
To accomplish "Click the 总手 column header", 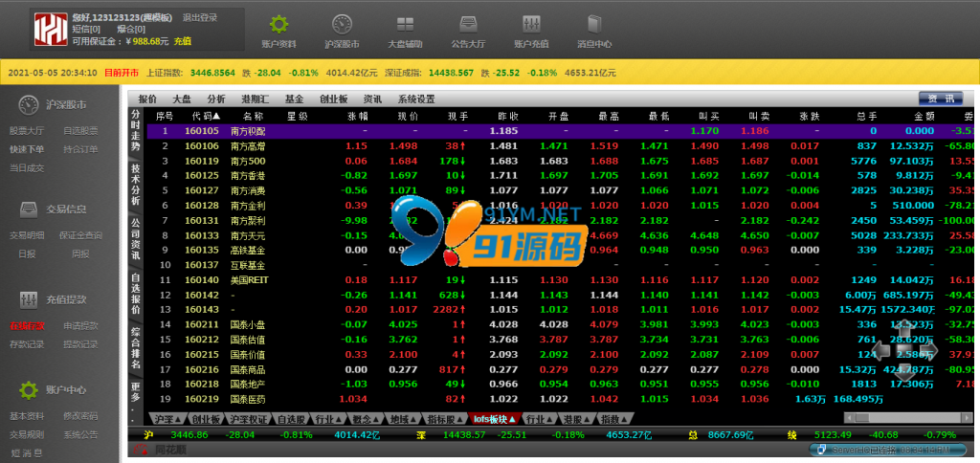I will [865, 116].
